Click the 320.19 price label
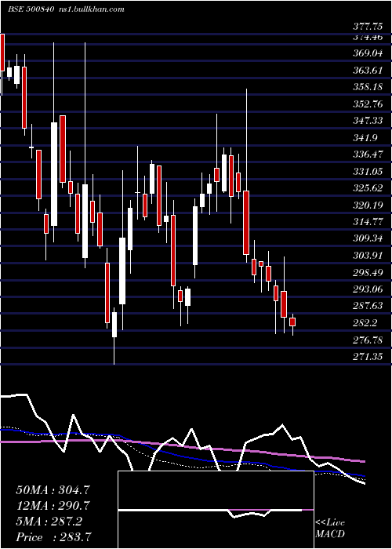The image size is (392, 549). [x=367, y=205]
